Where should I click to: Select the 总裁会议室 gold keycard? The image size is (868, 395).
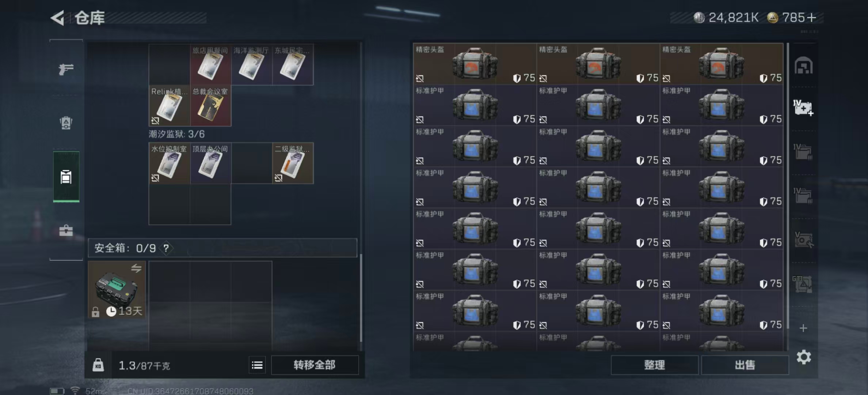(211, 106)
